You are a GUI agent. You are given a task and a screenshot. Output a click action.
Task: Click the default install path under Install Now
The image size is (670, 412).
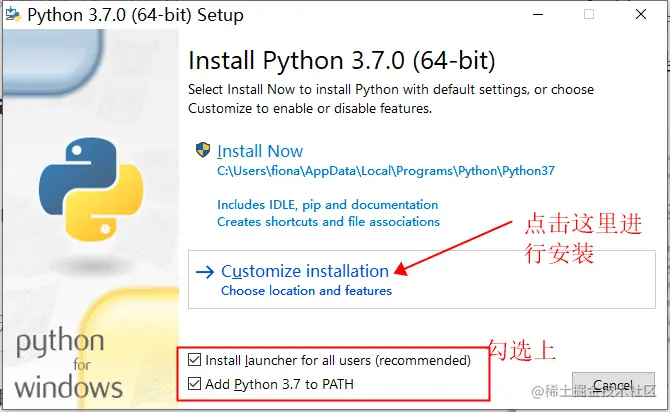click(386, 171)
